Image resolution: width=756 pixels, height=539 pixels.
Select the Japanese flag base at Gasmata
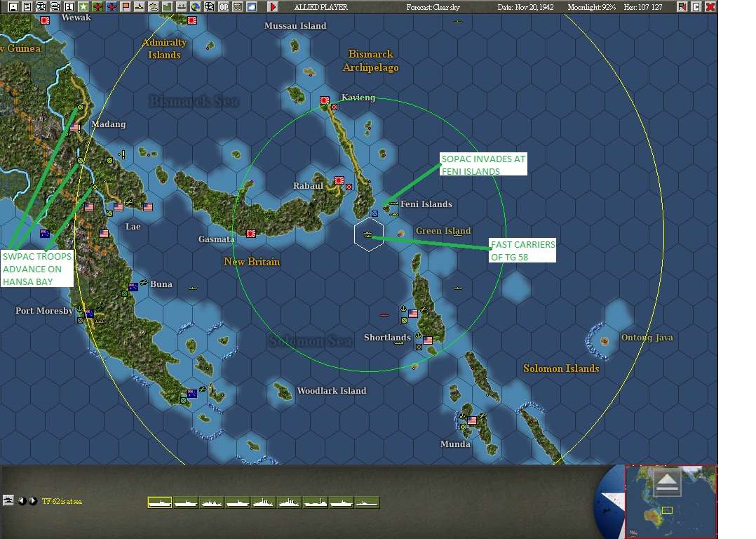point(251,234)
